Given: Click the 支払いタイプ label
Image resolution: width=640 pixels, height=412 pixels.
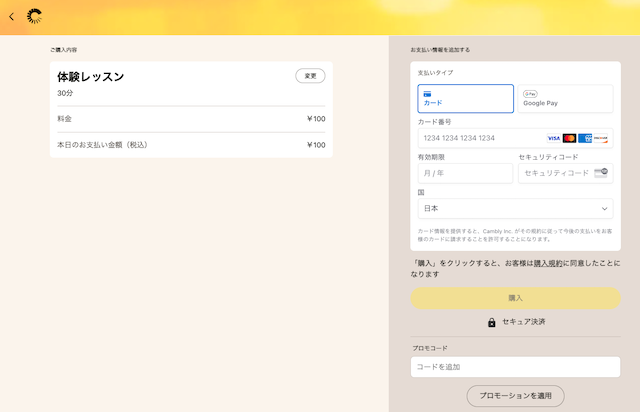Looking at the screenshot, I should pos(435,73).
